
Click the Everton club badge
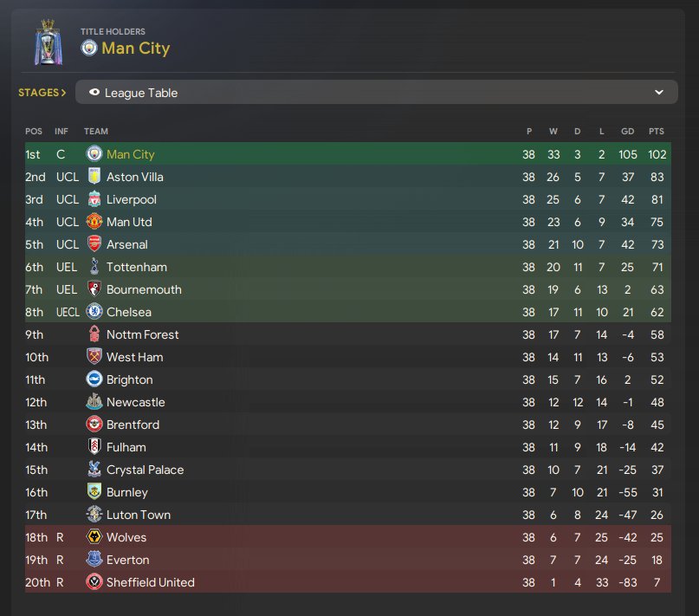[x=94, y=560]
